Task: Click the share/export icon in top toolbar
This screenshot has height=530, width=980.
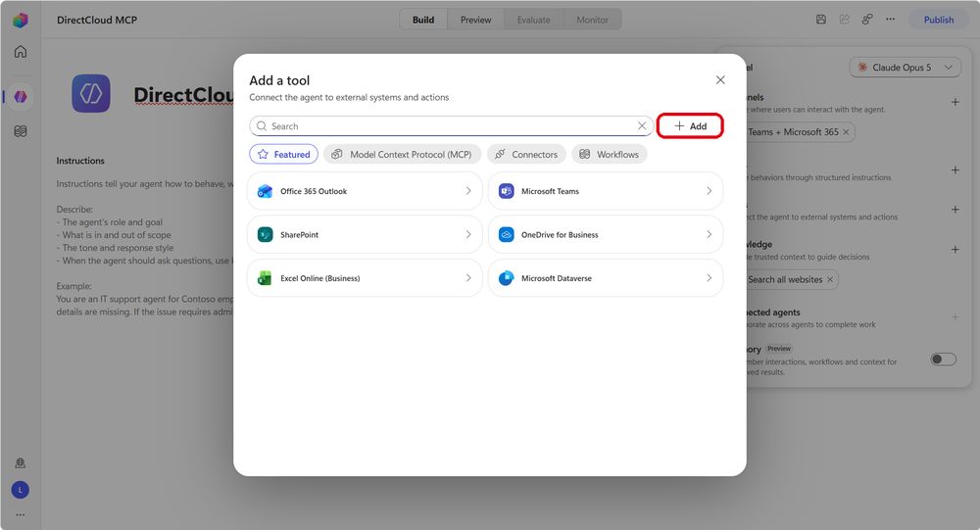Action: [x=845, y=20]
